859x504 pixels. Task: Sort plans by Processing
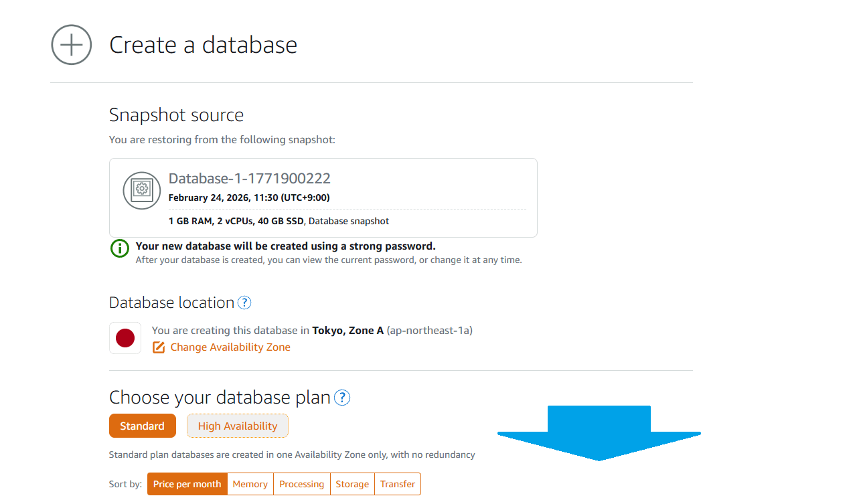coord(301,484)
